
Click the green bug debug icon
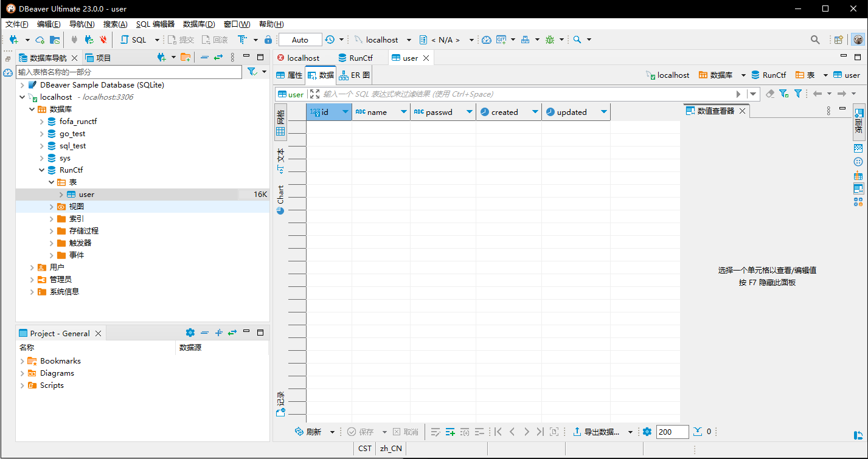click(550, 40)
